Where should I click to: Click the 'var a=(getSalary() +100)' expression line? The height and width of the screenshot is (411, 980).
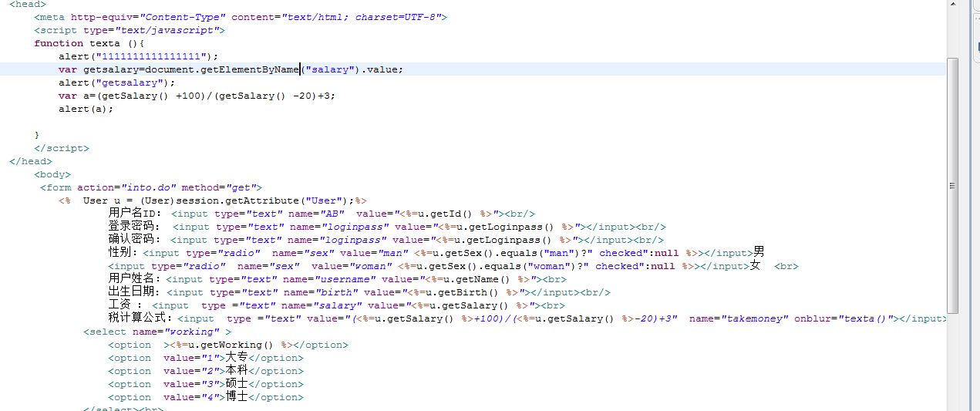(197, 96)
